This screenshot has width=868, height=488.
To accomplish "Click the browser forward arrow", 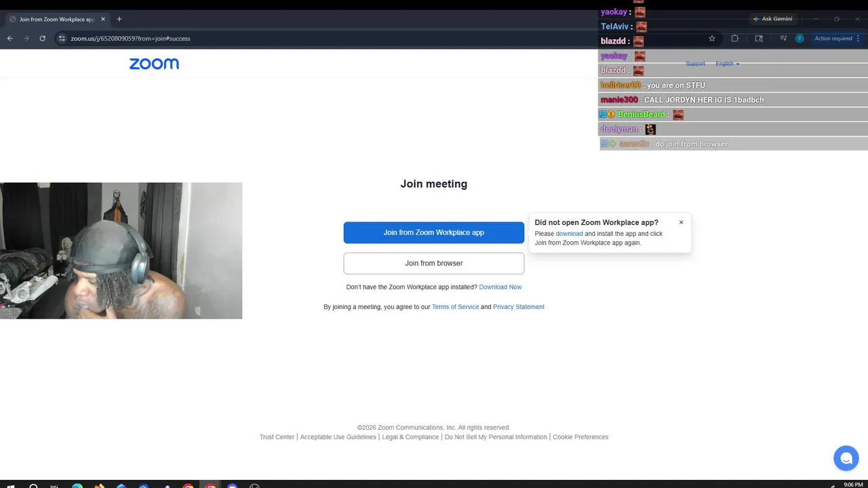I will pyautogui.click(x=26, y=39).
